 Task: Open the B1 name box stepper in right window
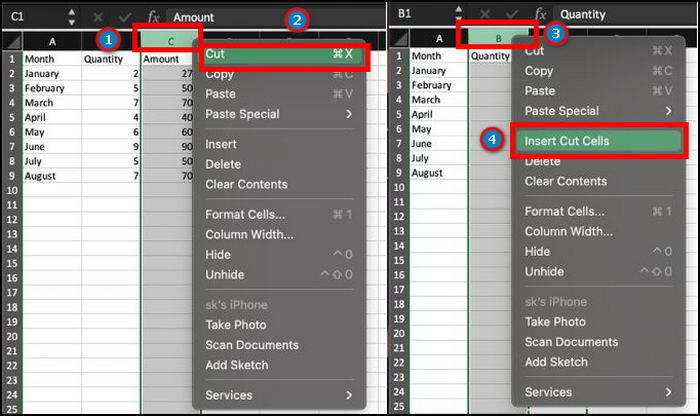click(458, 14)
